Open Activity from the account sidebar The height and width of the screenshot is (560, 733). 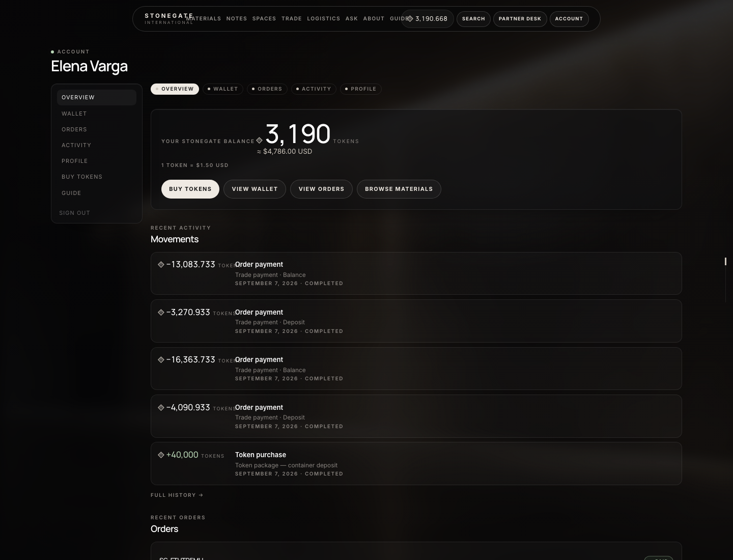pos(97,145)
